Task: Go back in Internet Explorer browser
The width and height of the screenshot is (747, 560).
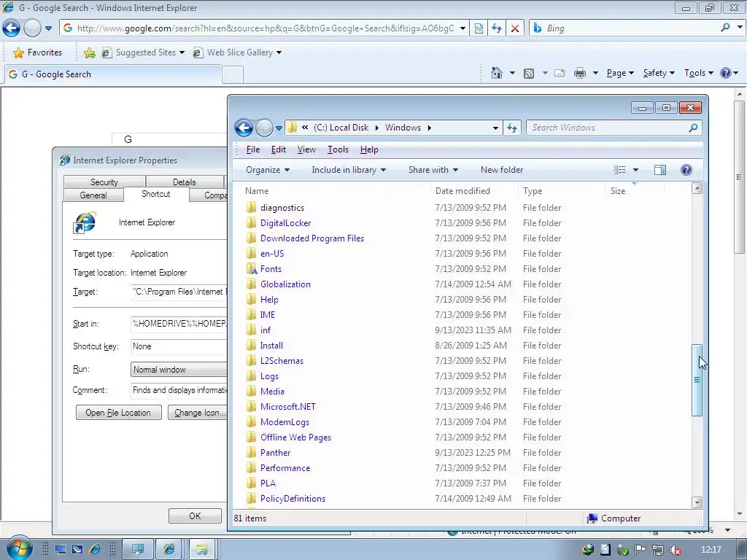Action: coord(11,28)
